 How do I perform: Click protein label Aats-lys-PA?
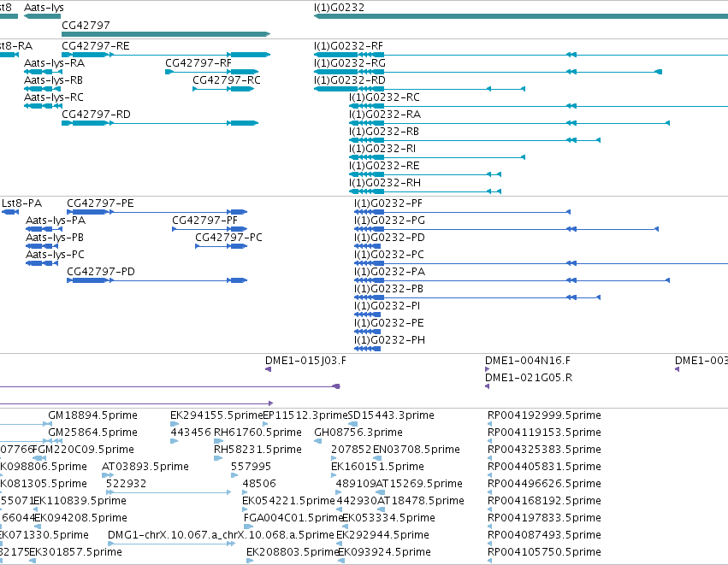[x=56, y=221]
